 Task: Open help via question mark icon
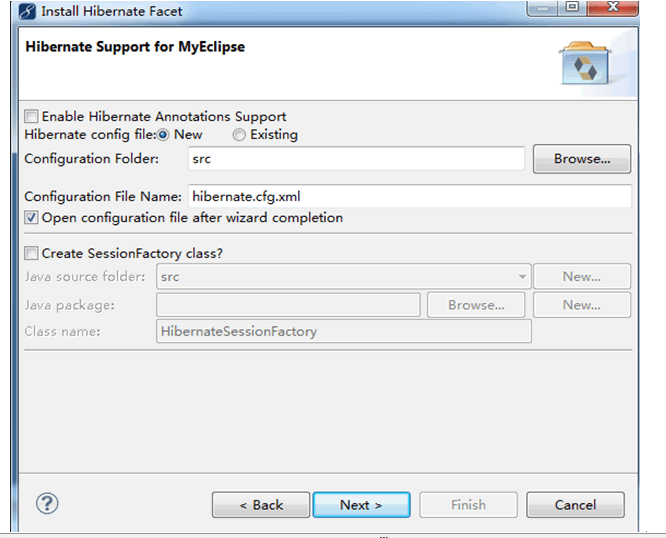(x=47, y=504)
